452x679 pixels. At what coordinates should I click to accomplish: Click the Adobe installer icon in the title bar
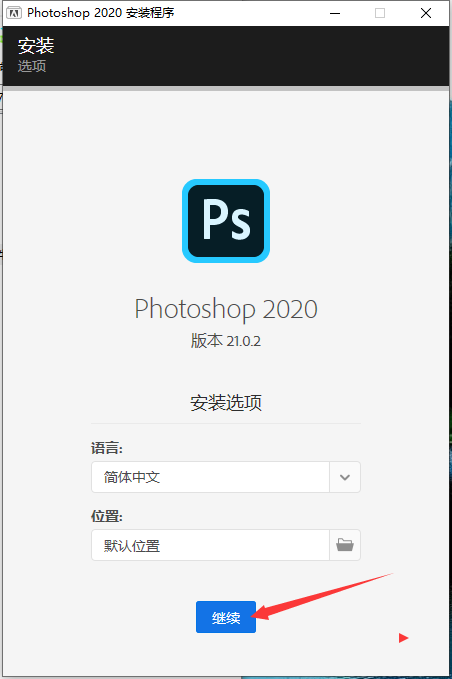[14, 13]
